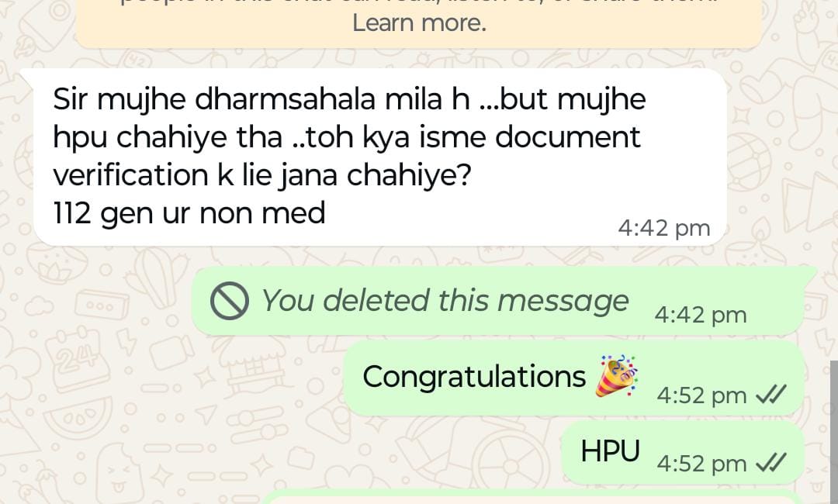The height and width of the screenshot is (504, 838).
Task: Click the 'verification k lie jana chahiye?' line
Action: point(262,175)
